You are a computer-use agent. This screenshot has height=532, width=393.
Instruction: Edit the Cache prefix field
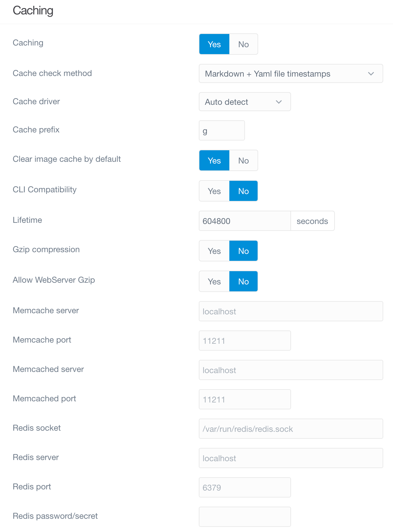(222, 130)
